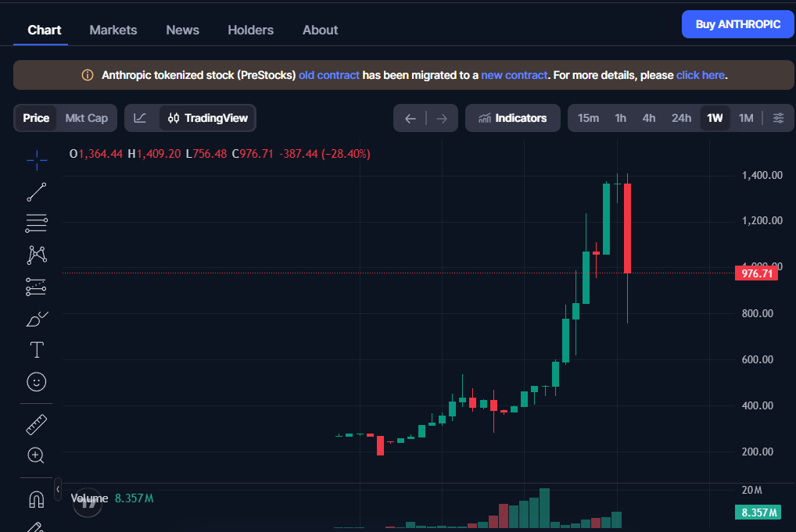Open the About tab
The width and height of the screenshot is (796, 532).
(x=321, y=30)
